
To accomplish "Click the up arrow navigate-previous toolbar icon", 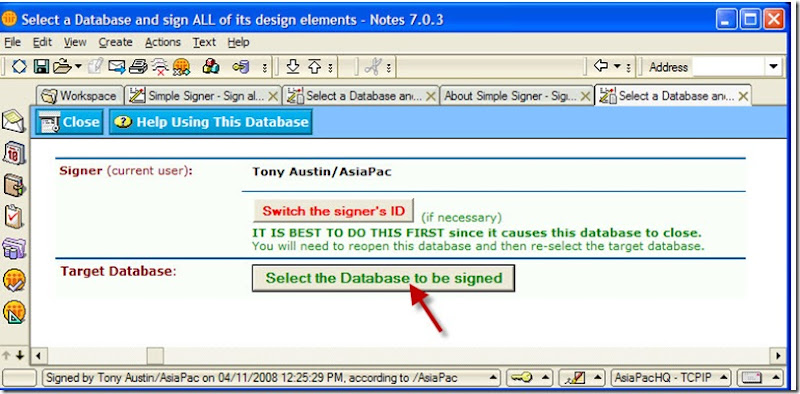I will click(x=314, y=66).
